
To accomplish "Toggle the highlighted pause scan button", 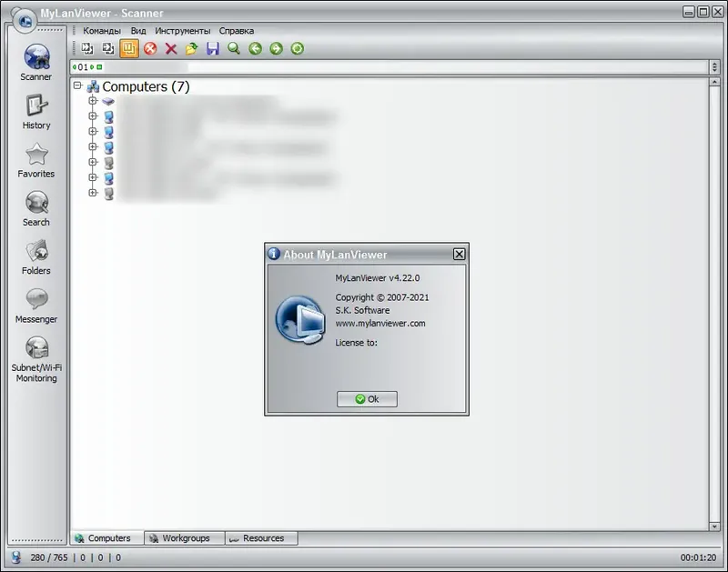I will 128,48.
